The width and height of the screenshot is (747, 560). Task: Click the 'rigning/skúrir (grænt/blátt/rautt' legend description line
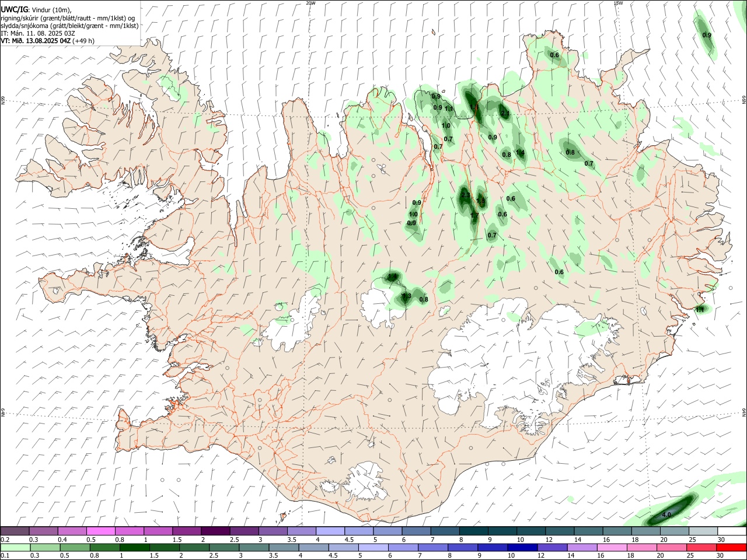[x=68, y=18]
